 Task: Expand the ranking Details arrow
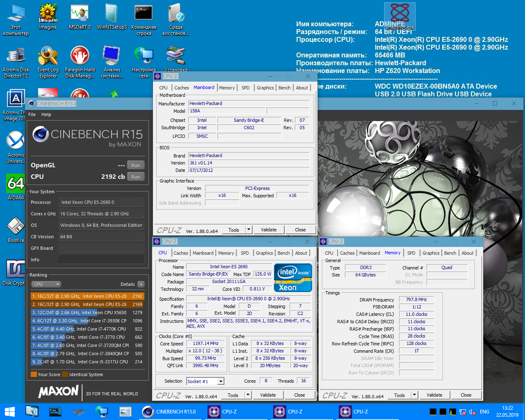tap(141, 284)
